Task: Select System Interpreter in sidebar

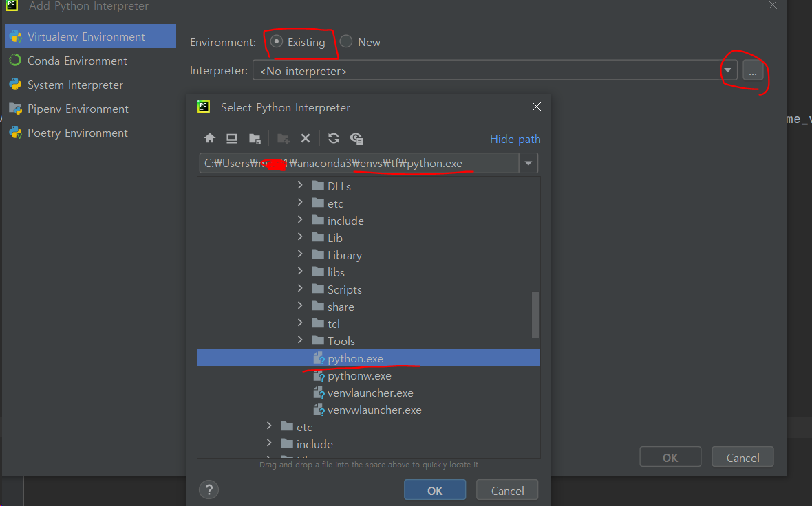Action: [90, 85]
